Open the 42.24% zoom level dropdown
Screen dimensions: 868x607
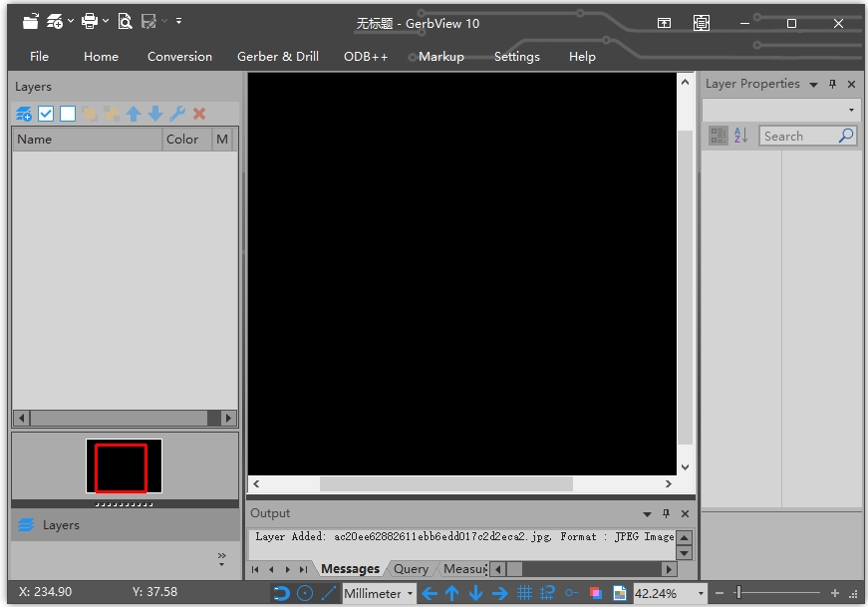671,593
